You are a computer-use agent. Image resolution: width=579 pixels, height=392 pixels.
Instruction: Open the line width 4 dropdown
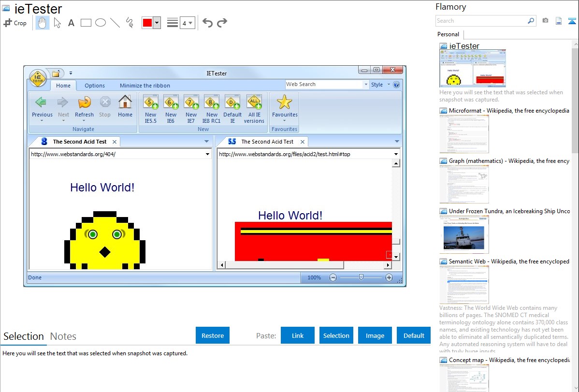[x=188, y=23]
